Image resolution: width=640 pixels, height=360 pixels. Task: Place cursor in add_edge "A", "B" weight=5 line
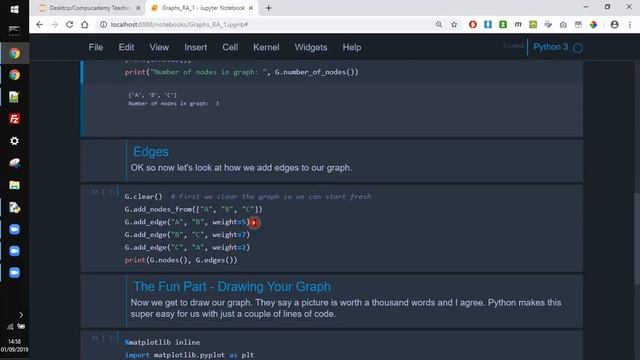click(187, 222)
